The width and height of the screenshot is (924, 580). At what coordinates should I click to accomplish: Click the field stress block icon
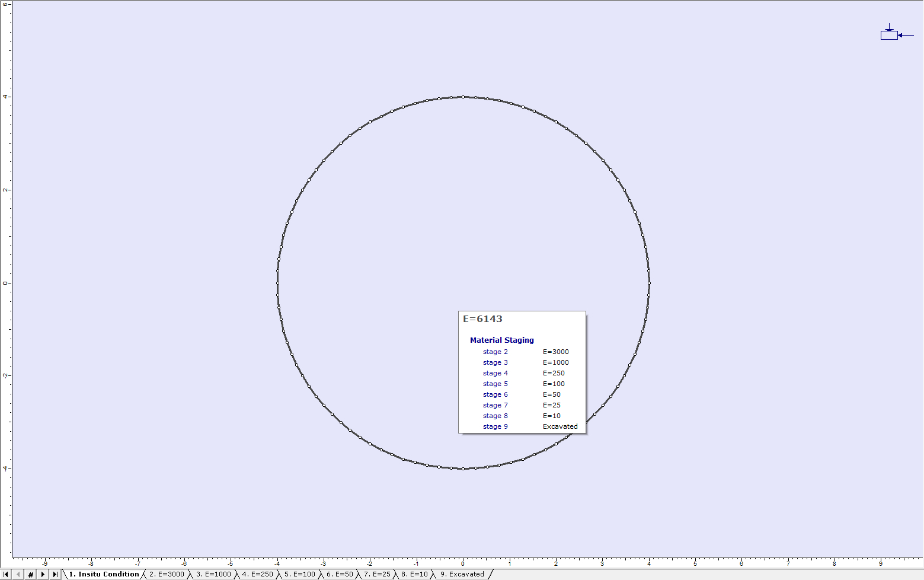pos(889,35)
